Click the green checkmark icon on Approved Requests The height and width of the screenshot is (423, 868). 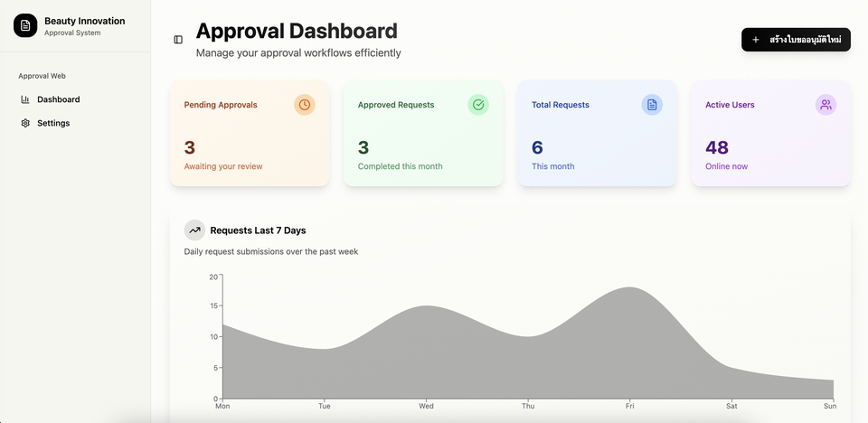(478, 105)
